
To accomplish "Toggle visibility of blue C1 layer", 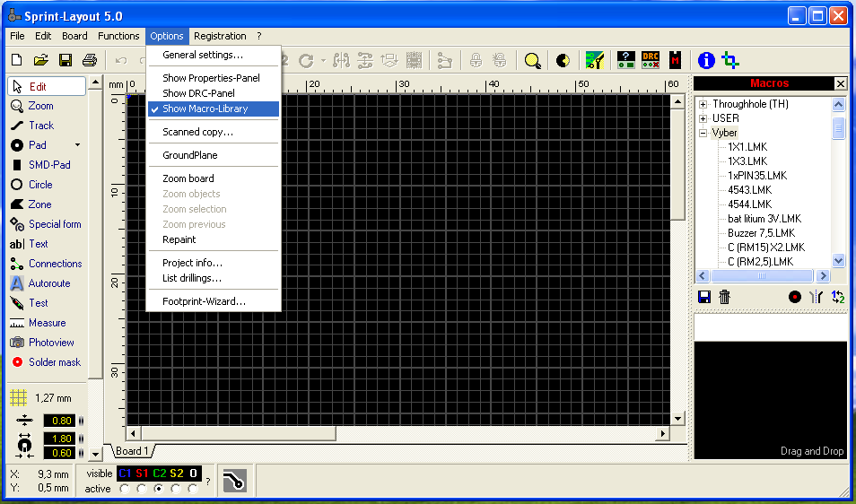I will [125, 474].
